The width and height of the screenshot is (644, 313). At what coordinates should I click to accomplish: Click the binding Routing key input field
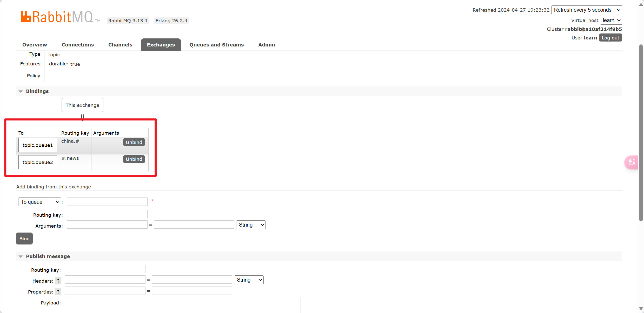pyautogui.click(x=107, y=214)
